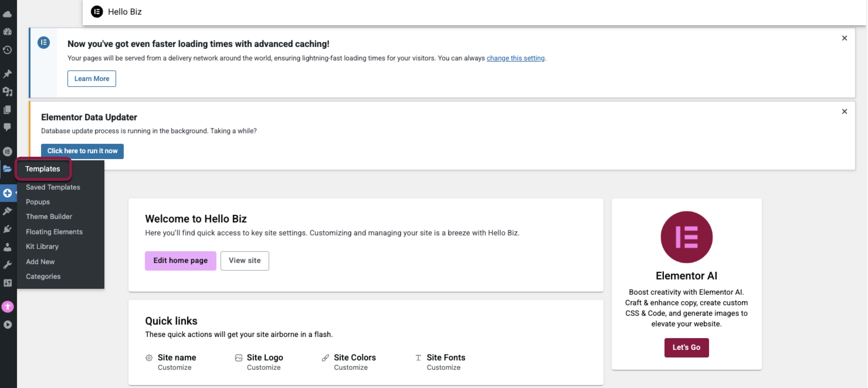Open Pages icon in sidebar
This screenshot has width=868, height=388.
tap(7, 110)
